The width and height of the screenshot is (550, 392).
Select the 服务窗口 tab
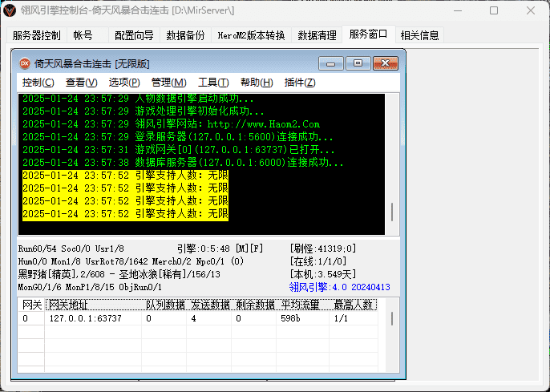point(368,34)
